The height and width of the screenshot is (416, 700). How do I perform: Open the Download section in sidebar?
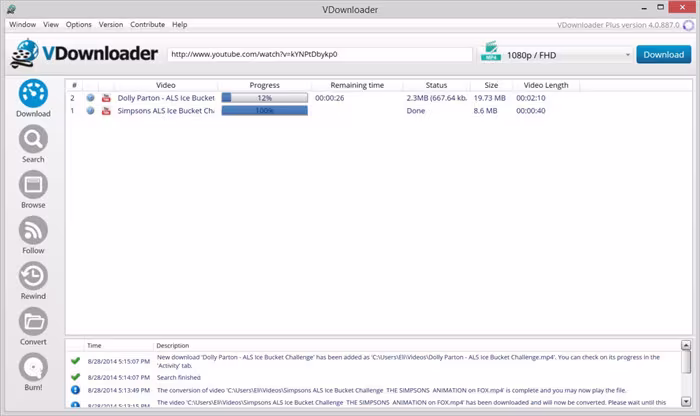33,98
